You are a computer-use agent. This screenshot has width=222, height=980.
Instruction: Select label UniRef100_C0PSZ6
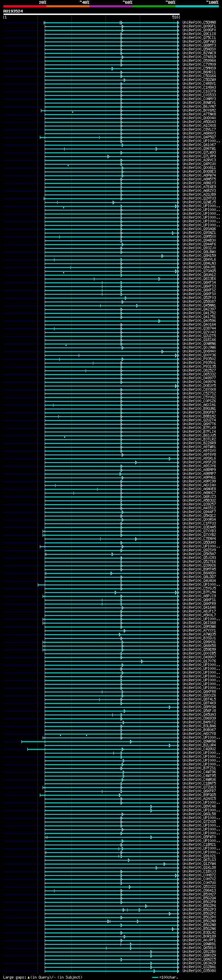[199, 401]
